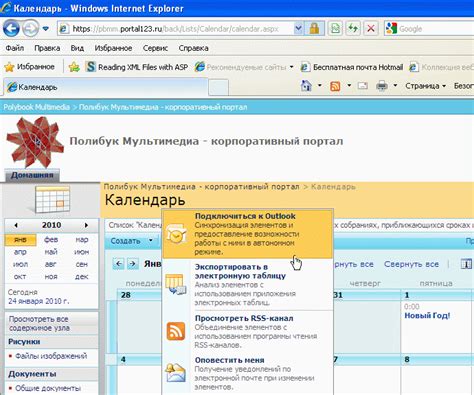Click the alert bell envelope icon

(x=176, y=373)
